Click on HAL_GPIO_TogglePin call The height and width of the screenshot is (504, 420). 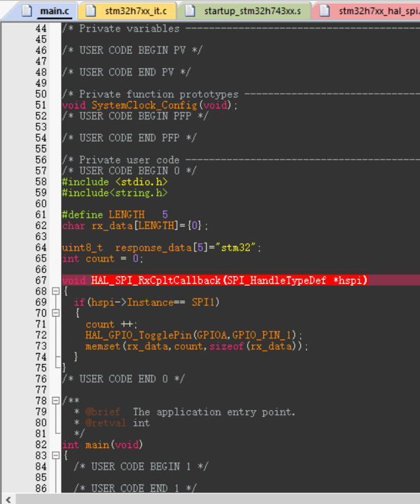click(x=193, y=336)
